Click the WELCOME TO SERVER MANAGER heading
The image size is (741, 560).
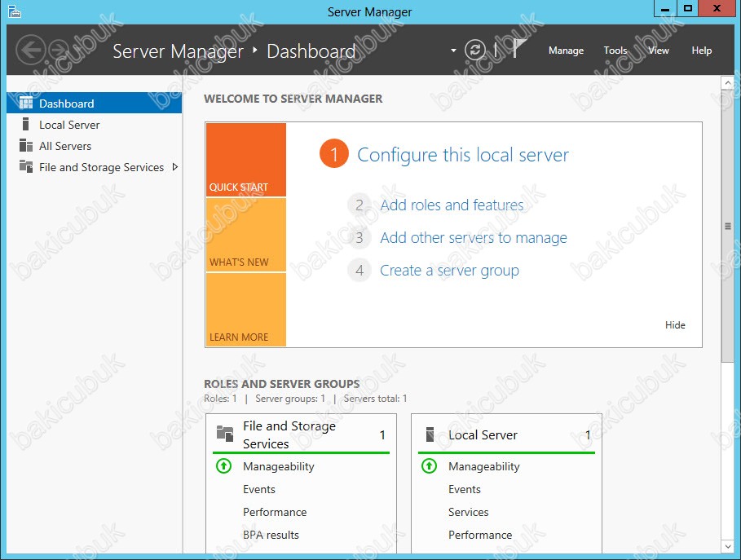(x=293, y=99)
